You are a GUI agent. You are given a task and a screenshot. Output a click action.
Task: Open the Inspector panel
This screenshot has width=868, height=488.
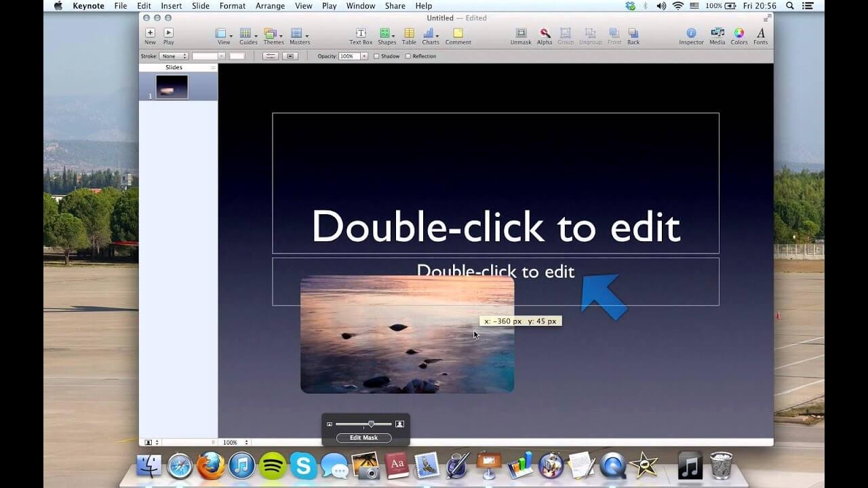point(692,36)
